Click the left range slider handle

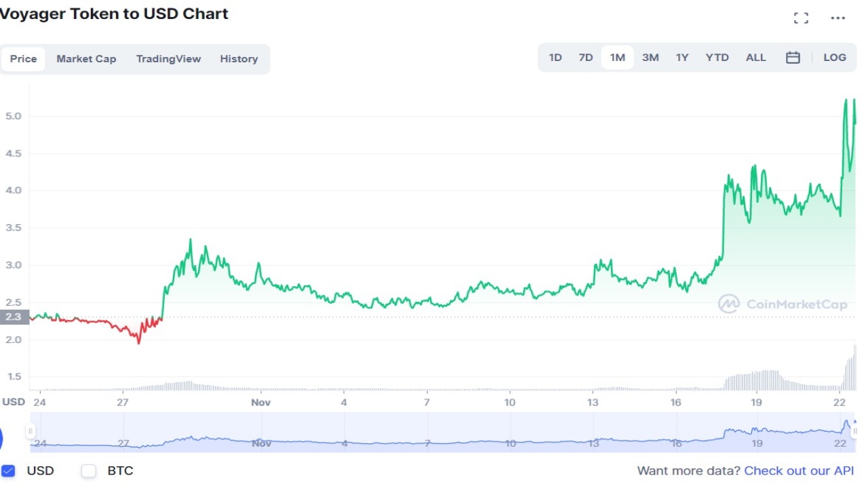point(30,432)
